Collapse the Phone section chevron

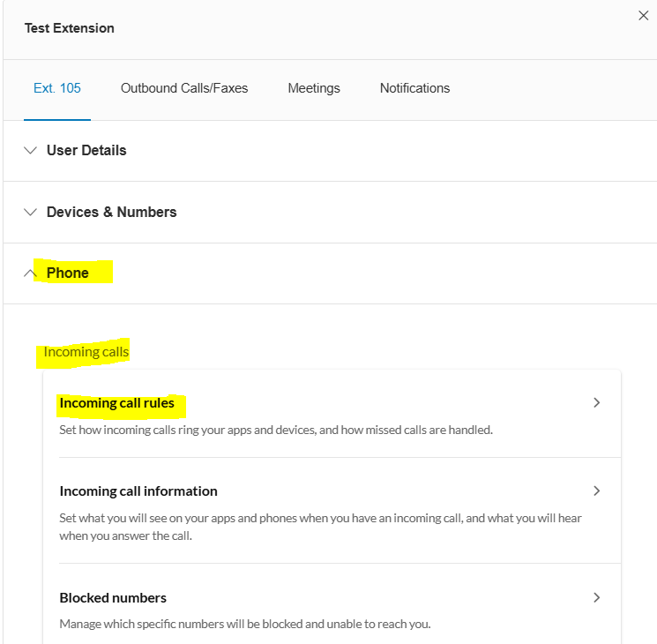click(30, 273)
